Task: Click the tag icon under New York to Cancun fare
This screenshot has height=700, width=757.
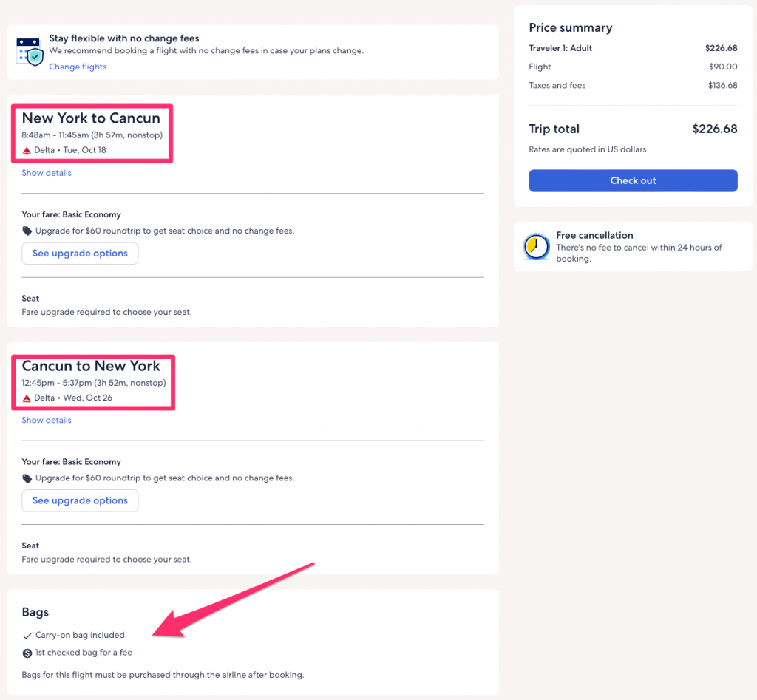Action: coord(27,231)
